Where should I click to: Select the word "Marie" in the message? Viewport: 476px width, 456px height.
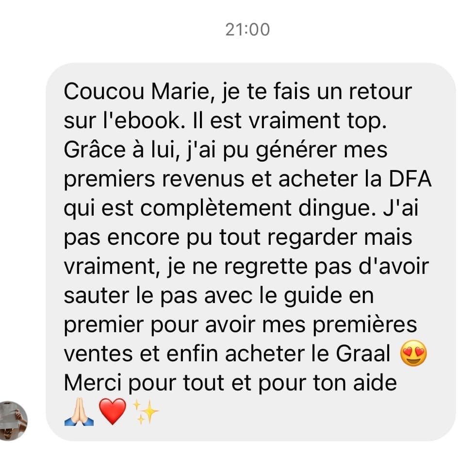180,91
